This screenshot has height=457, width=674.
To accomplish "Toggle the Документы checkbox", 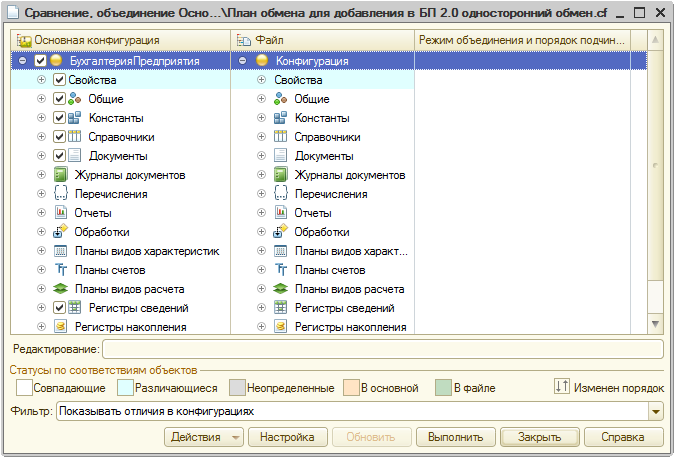I will (59, 156).
